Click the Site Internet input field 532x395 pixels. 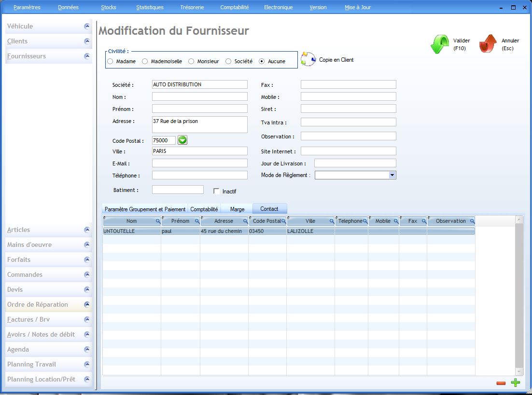pos(349,151)
